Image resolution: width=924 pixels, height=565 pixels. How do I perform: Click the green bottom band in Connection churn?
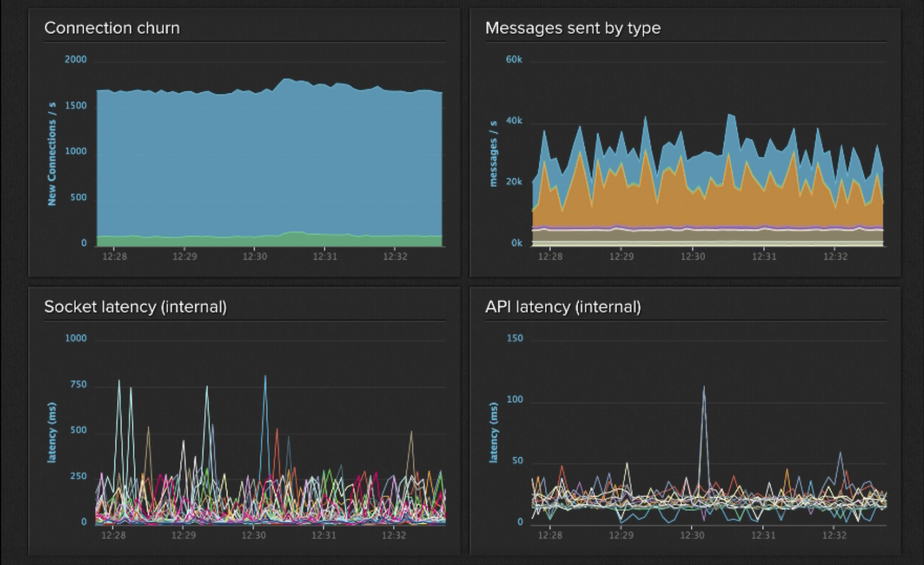pyautogui.click(x=269, y=241)
